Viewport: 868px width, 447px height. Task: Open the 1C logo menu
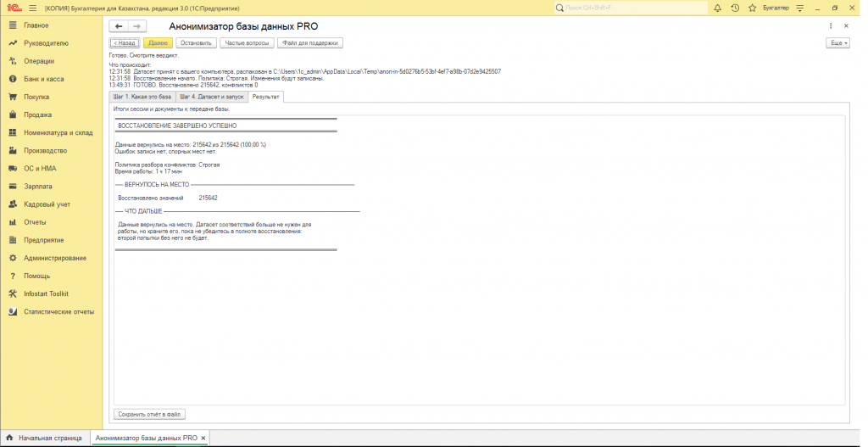click(14, 8)
